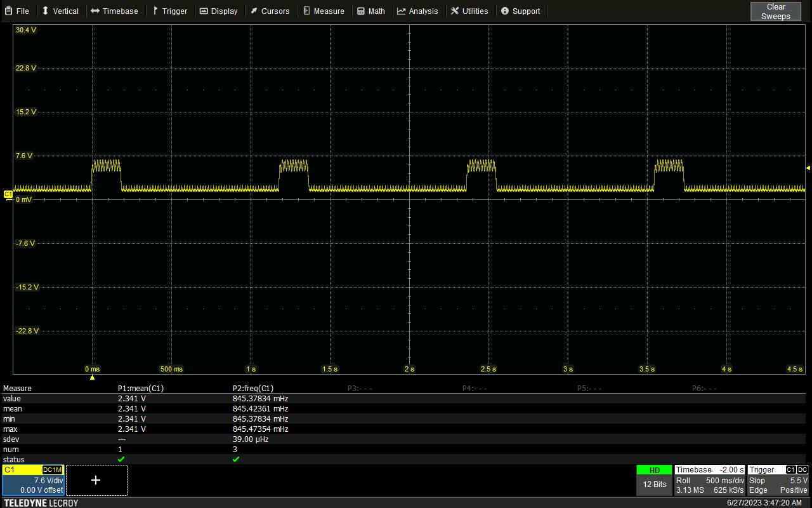Image resolution: width=812 pixels, height=508 pixels.
Task: Click the trigger level marker on right edge
Action: 808,168
